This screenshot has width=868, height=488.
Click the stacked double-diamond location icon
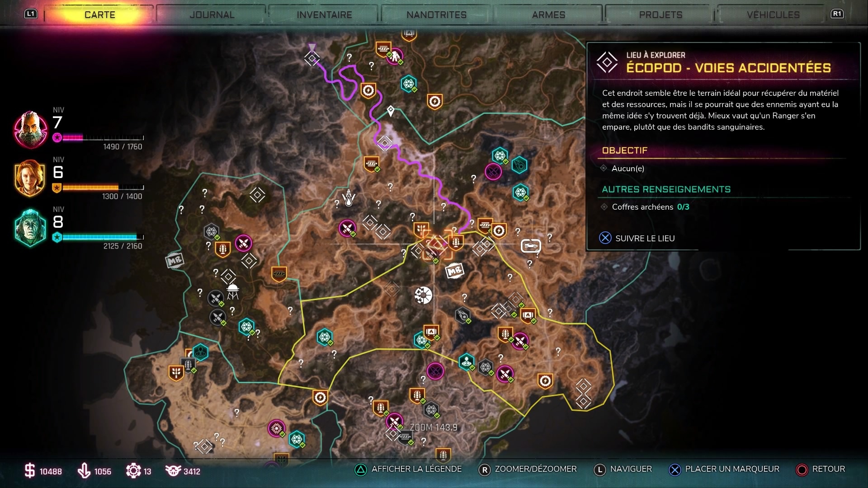(584, 394)
